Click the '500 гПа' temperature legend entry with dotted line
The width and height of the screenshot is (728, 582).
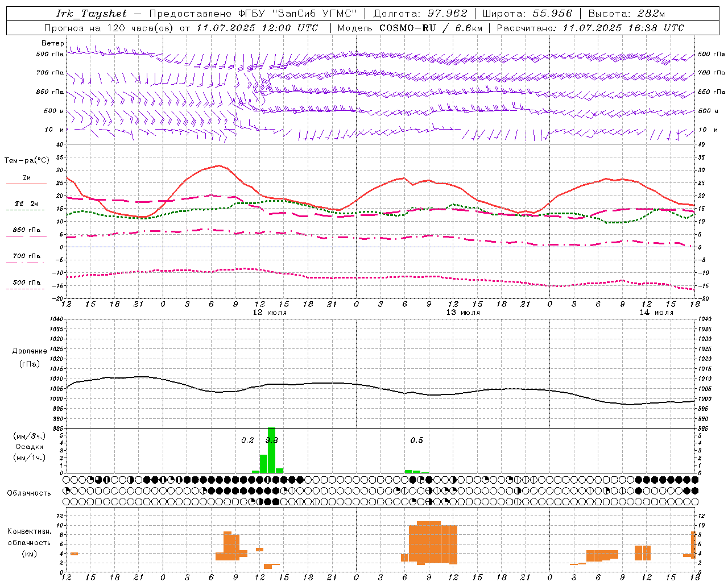click(27, 282)
